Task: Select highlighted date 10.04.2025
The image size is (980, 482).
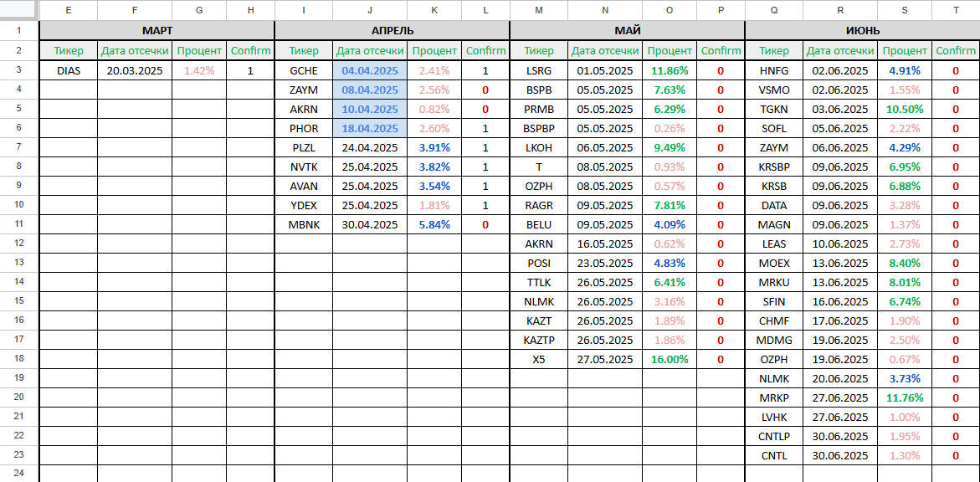Action: [x=369, y=110]
